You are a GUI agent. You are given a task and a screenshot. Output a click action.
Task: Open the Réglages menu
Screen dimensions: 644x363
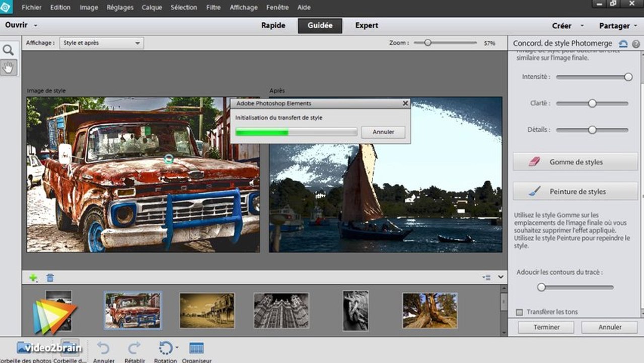[120, 8]
